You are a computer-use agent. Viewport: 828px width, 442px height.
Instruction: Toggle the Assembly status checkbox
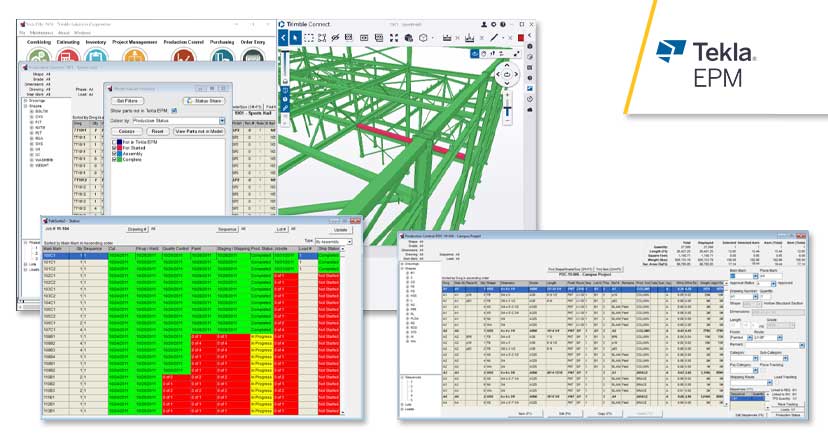coord(114,154)
